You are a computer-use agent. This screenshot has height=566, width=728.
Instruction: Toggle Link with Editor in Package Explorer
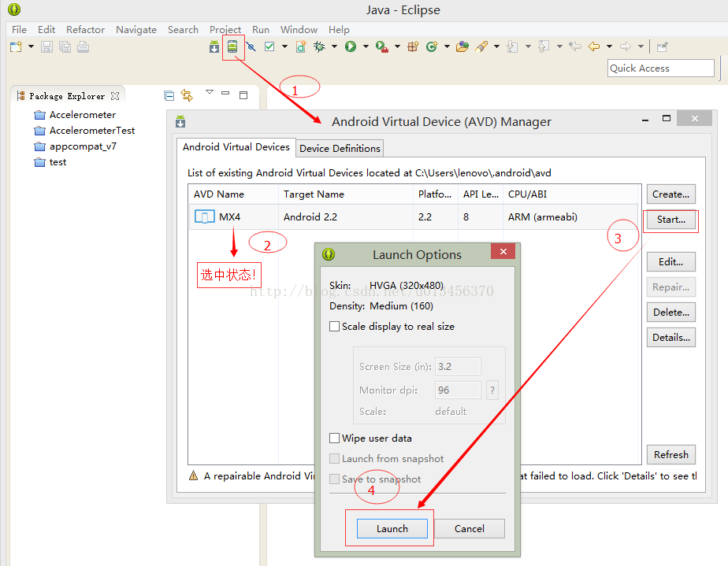click(x=187, y=95)
